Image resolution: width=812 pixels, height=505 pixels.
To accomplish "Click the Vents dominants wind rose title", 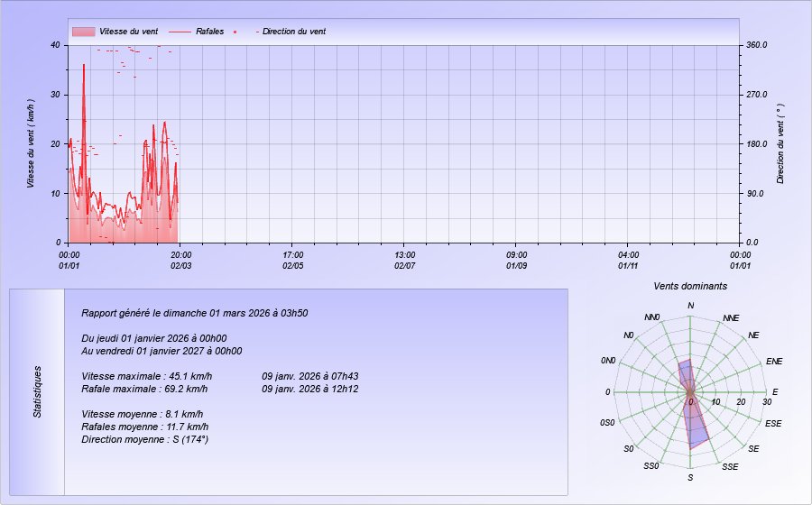I will click(x=690, y=286).
